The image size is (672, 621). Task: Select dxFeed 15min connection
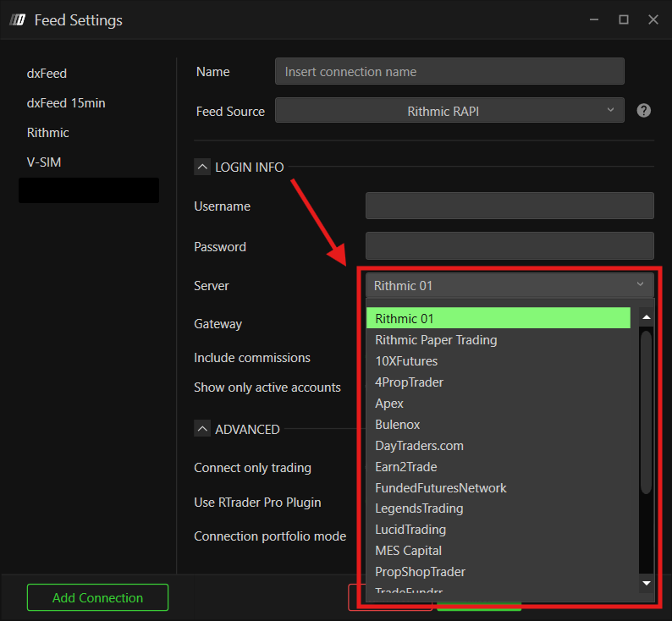tap(66, 102)
